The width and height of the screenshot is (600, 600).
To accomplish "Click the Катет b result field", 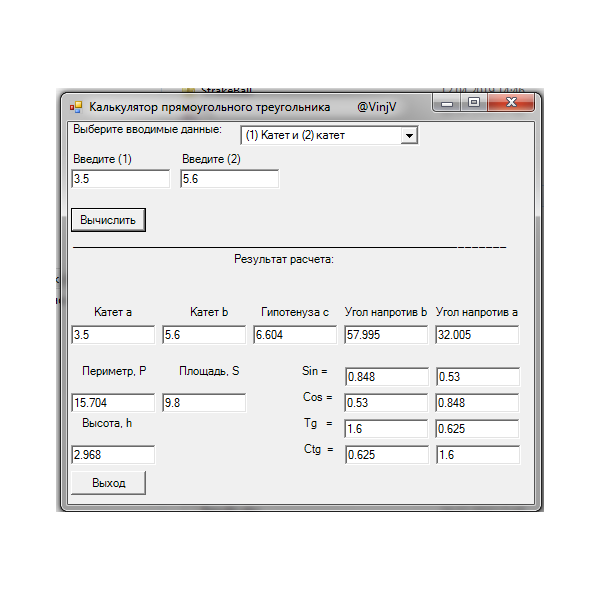I will (204, 335).
